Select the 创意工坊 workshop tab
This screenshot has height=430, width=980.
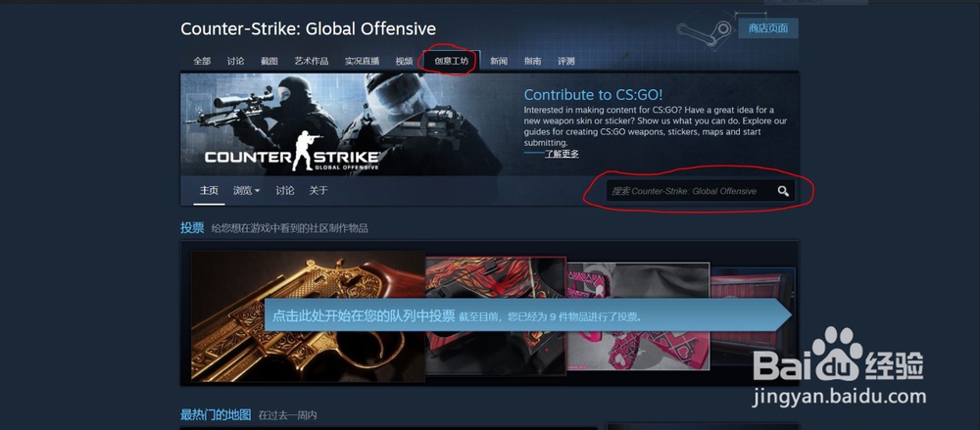point(451,62)
